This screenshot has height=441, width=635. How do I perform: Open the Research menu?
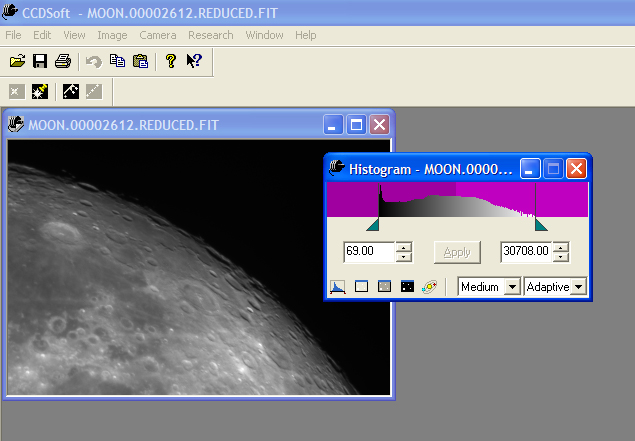211,35
